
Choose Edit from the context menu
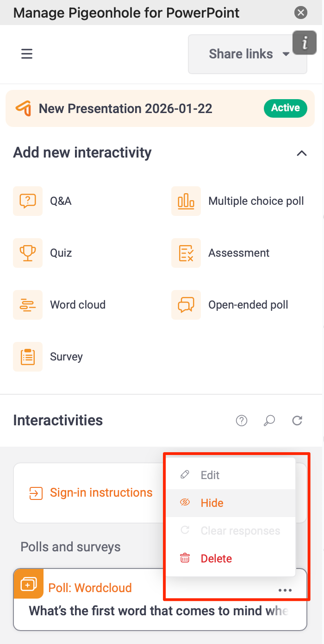pos(210,475)
